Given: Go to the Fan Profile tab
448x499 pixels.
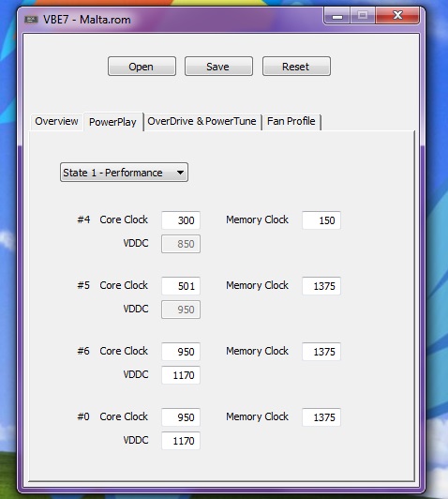Looking at the screenshot, I should [291, 121].
